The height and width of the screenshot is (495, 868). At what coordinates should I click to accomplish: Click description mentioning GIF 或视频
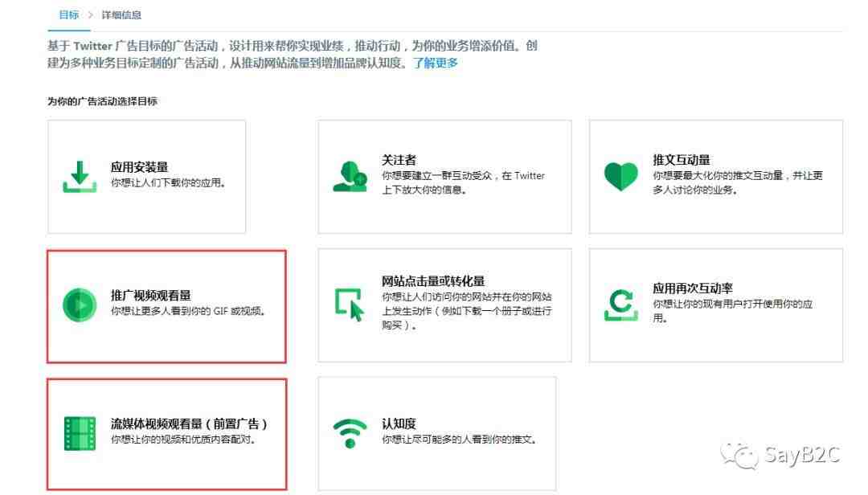[189, 311]
